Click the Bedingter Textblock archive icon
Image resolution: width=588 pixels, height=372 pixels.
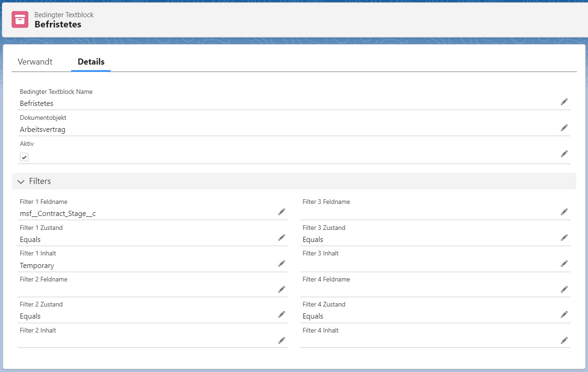pos(20,20)
